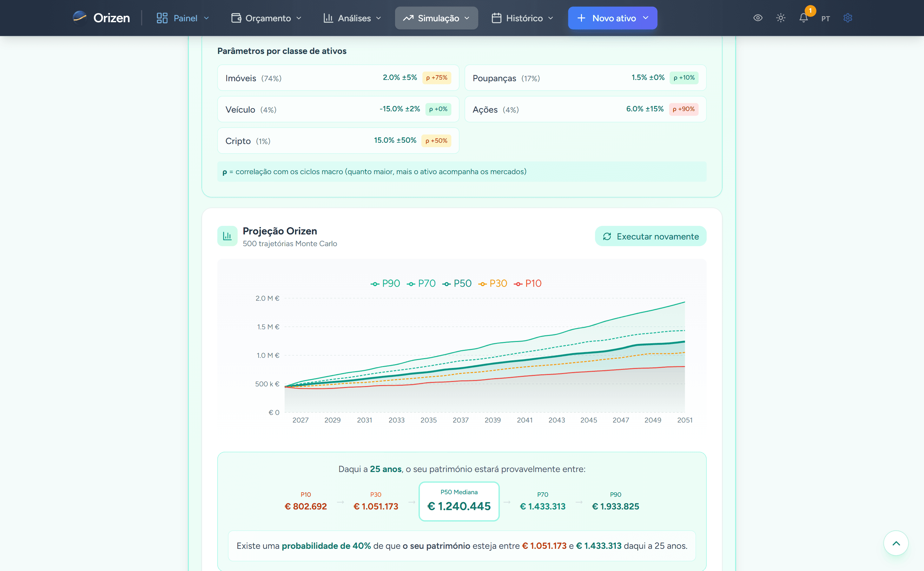Open the Histórico menu

[522, 18]
